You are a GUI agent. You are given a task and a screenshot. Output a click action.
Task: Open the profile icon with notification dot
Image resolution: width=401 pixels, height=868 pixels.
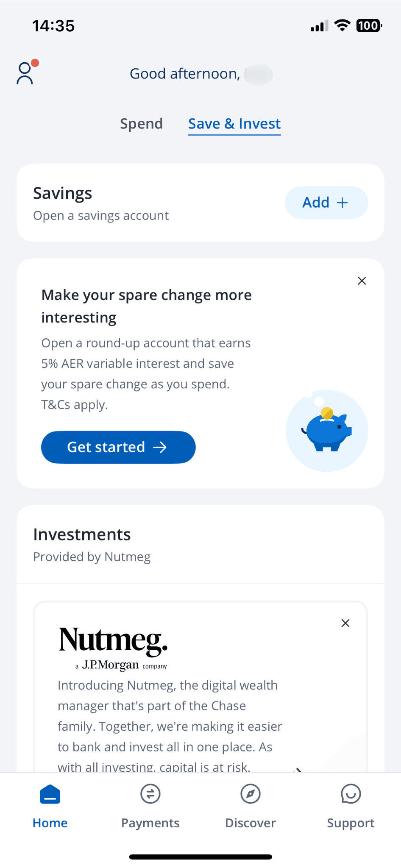tap(26, 73)
